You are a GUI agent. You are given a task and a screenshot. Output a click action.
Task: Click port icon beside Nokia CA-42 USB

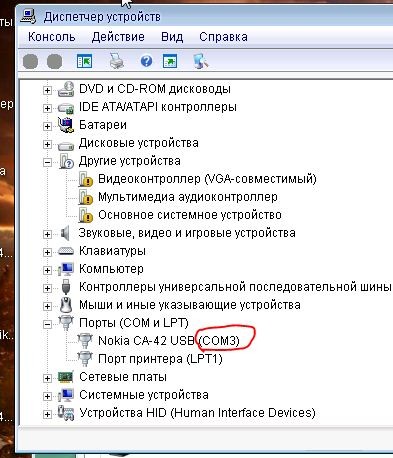tap(85, 341)
